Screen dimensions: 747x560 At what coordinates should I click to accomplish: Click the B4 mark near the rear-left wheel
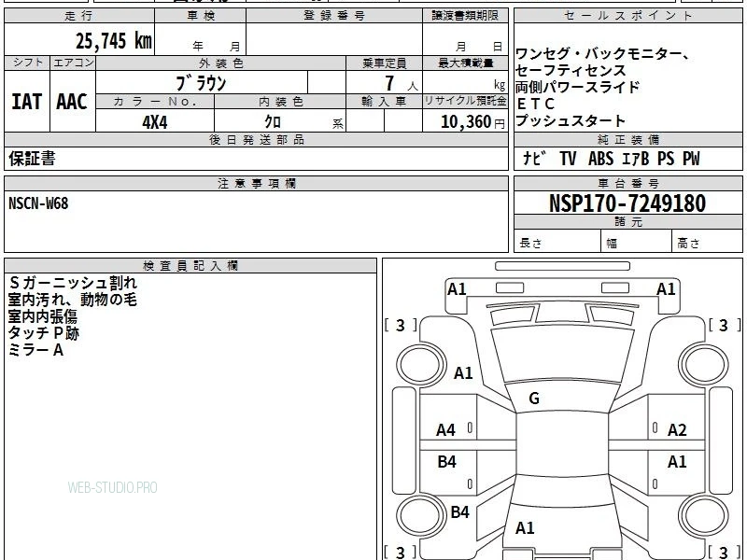459,511
